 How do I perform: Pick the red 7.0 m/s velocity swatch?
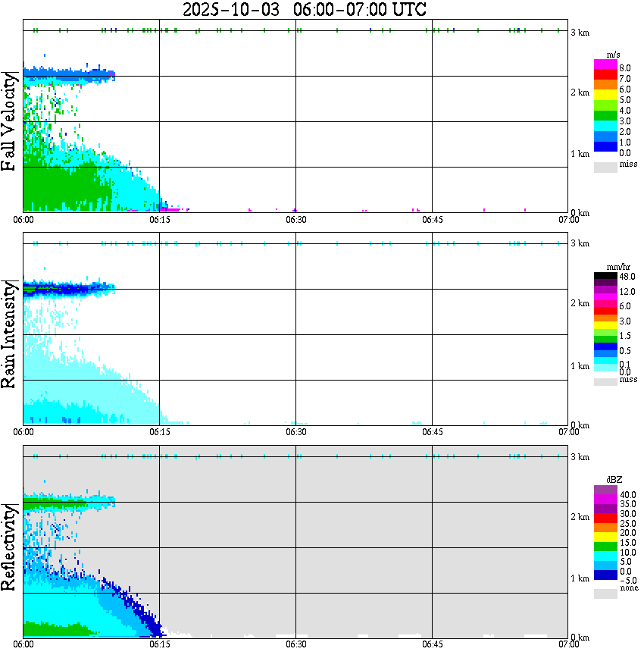(605, 74)
